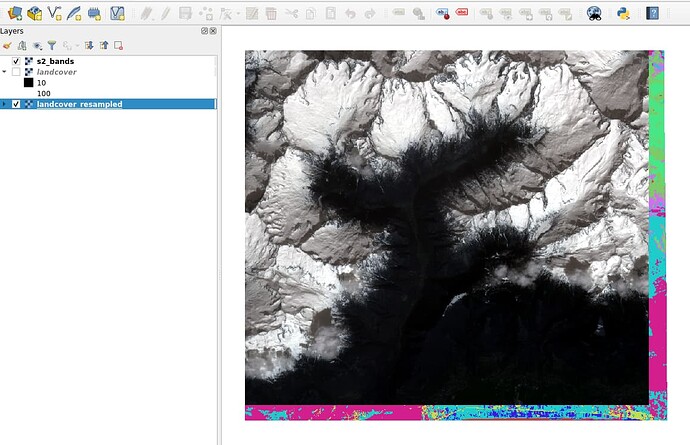Select the s2_bands layer name

click(x=55, y=62)
